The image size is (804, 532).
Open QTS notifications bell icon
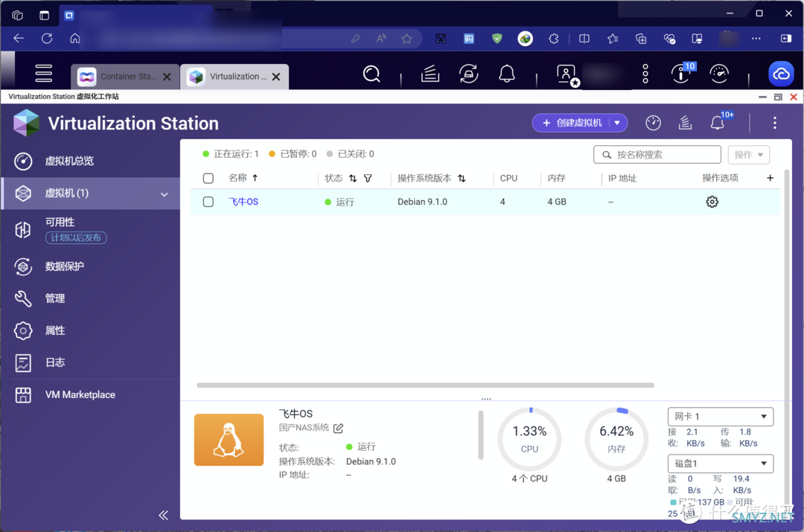pyautogui.click(x=507, y=74)
